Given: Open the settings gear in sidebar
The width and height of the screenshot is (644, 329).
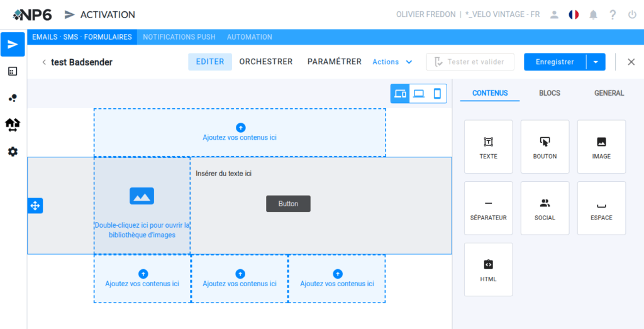Looking at the screenshot, I should coord(13,152).
